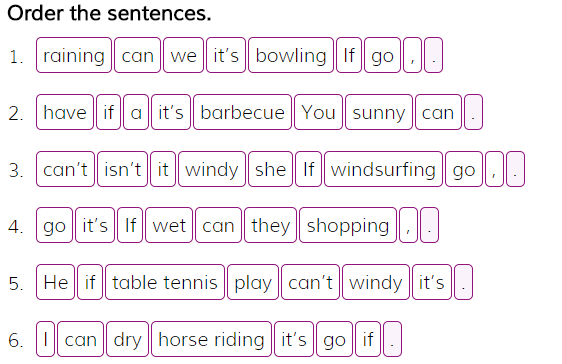Click 'horse riding' tile in sentence 6
Image resolution: width=562 pixels, height=364 pixels.
pos(211,339)
